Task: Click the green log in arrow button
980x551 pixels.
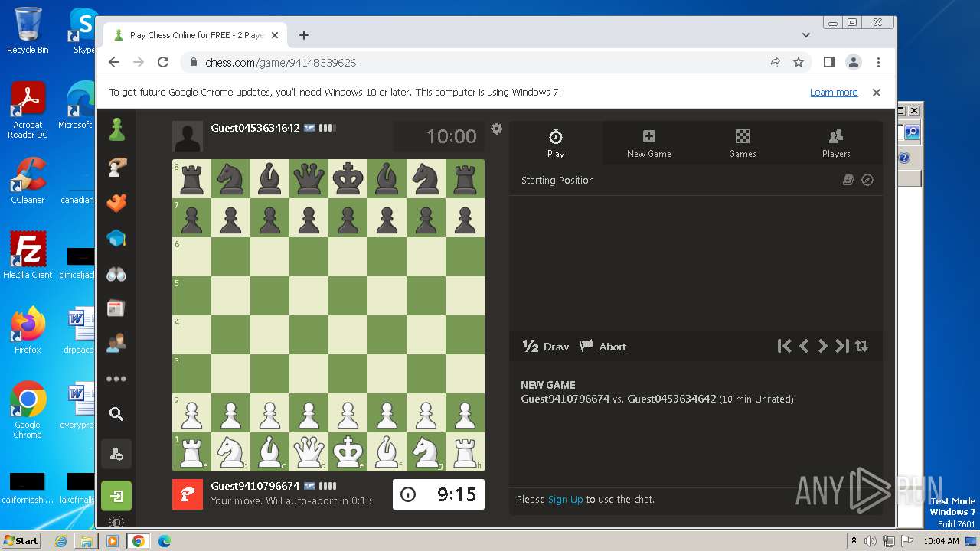Action: [116, 496]
